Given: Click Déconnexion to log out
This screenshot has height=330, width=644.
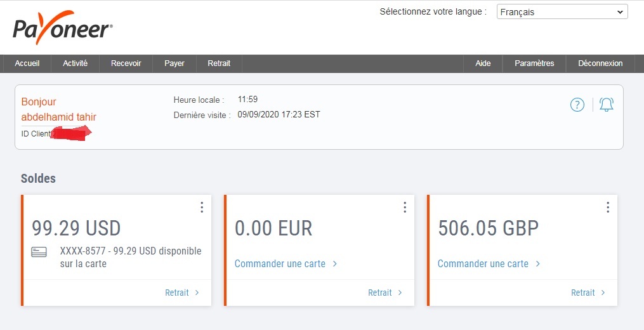Looking at the screenshot, I should coord(600,63).
